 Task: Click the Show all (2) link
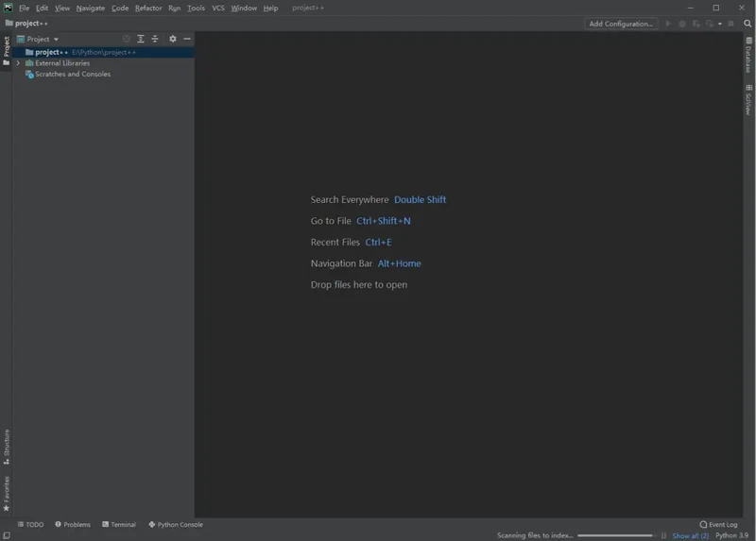(x=690, y=535)
